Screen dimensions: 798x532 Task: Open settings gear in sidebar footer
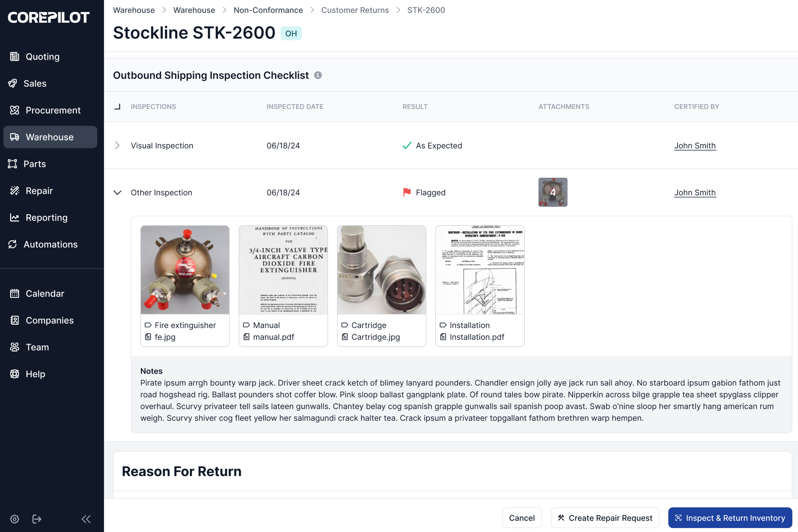tap(15, 519)
